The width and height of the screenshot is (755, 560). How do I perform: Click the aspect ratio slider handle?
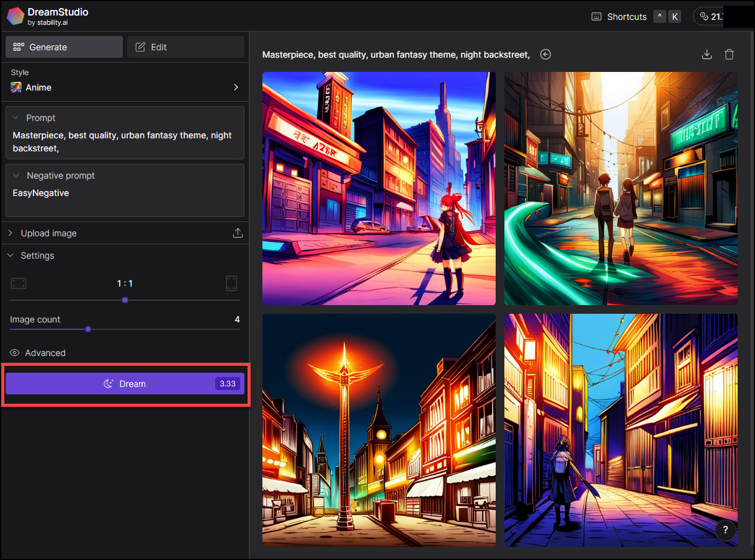(x=125, y=300)
